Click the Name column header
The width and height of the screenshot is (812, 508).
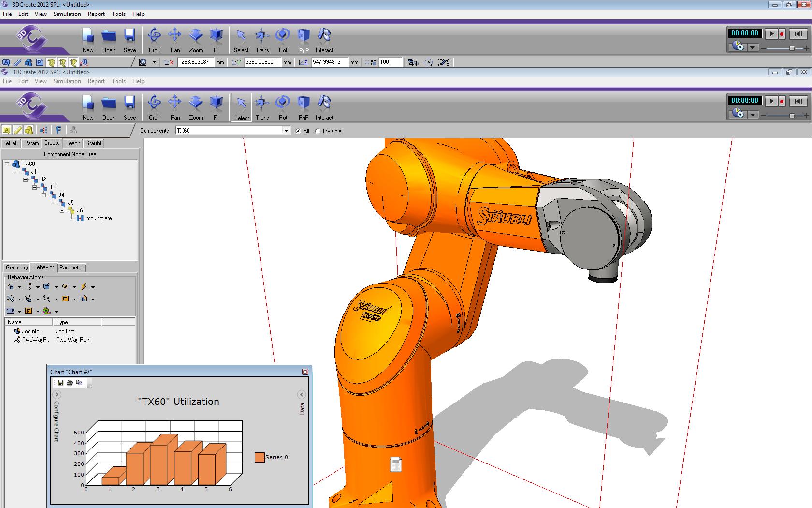click(x=29, y=322)
